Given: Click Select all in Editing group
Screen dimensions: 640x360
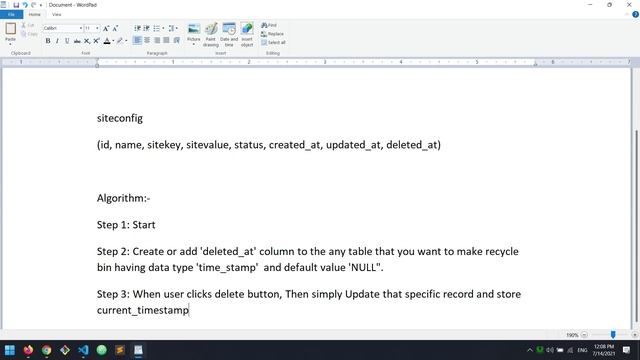Looking at the screenshot, I should tap(273, 42).
